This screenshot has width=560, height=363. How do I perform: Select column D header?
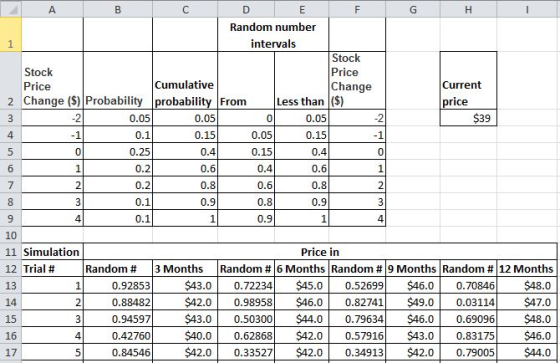(246, 9)
